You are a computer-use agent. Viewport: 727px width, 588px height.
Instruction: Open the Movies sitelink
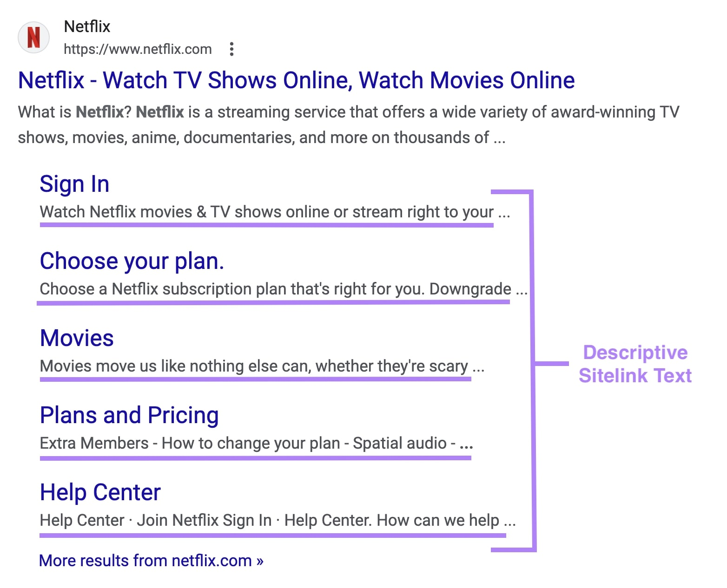coord(77,338)
